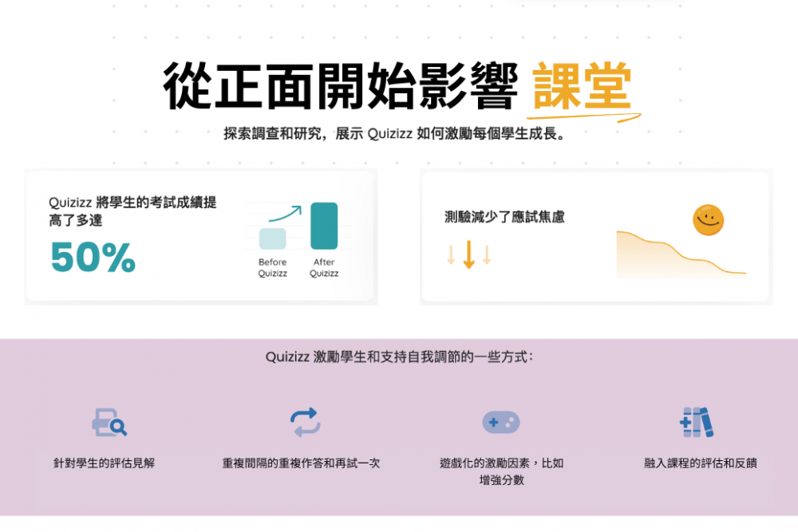The height and width of the screenshot is (532, 798).
Task: Click the assessment insights magnifier icon
Action: point(109,422)
